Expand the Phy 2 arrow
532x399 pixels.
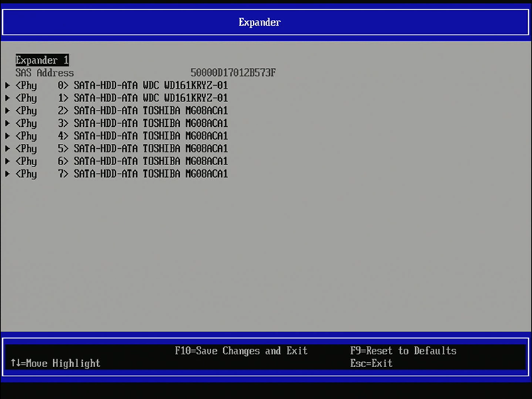coord(7,111)
